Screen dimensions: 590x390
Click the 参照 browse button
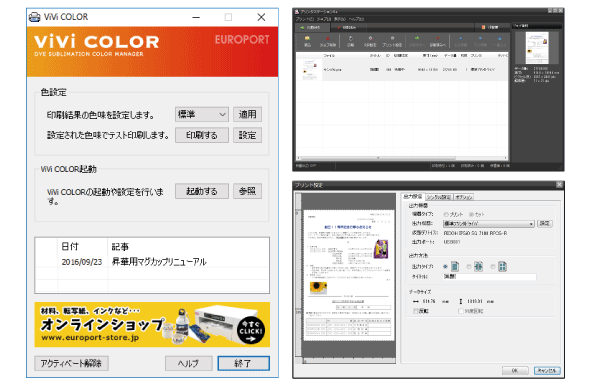(247, 191)
